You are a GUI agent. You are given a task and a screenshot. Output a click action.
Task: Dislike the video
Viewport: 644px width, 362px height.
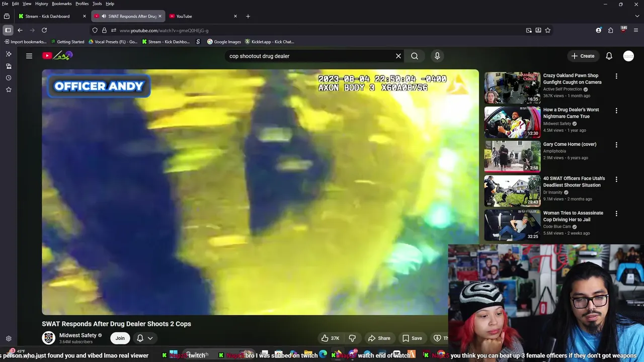coord(353,338)
